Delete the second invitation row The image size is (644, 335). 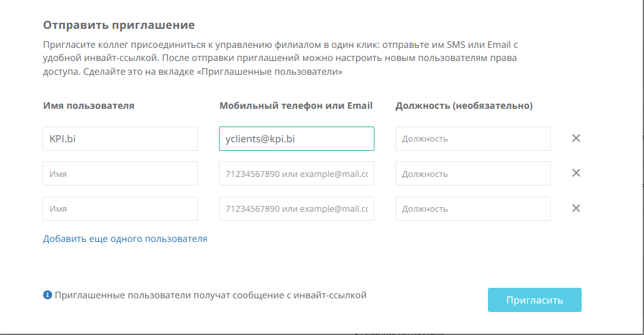click(576, 173)
